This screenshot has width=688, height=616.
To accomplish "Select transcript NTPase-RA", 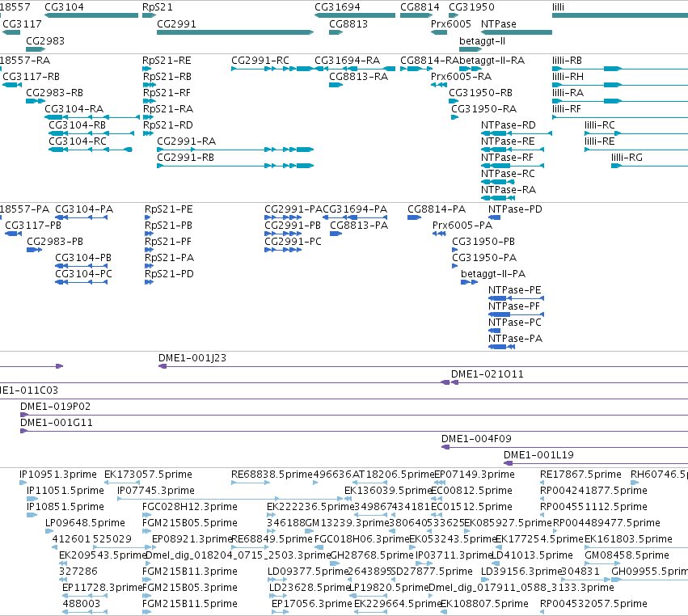I will click(x=498, y=198).
